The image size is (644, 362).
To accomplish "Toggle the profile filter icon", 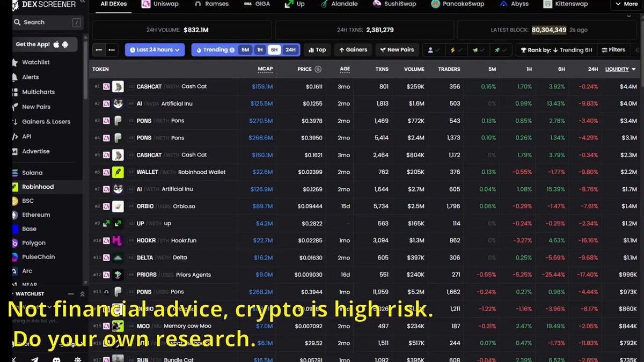I will pyautogui.click(x=434, y=50).
